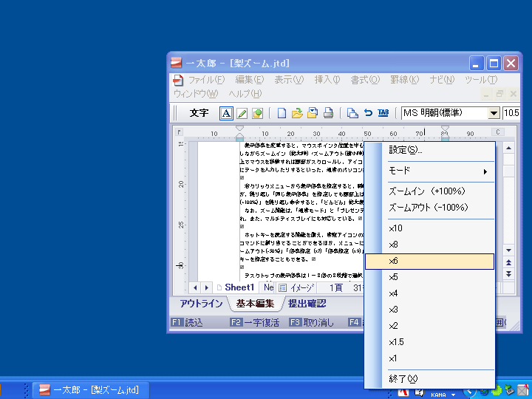Print the document with the printer icon

pyautogui.click(x=328, y=113)
